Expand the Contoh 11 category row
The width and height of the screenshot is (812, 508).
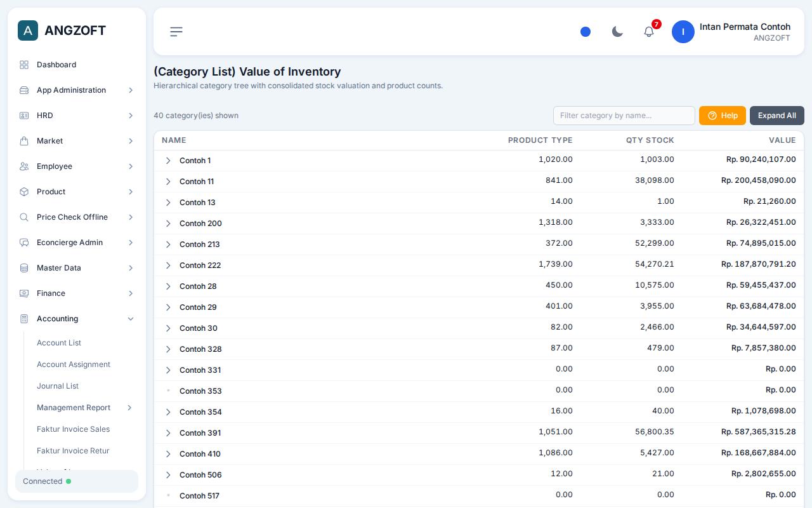(168, 182)
